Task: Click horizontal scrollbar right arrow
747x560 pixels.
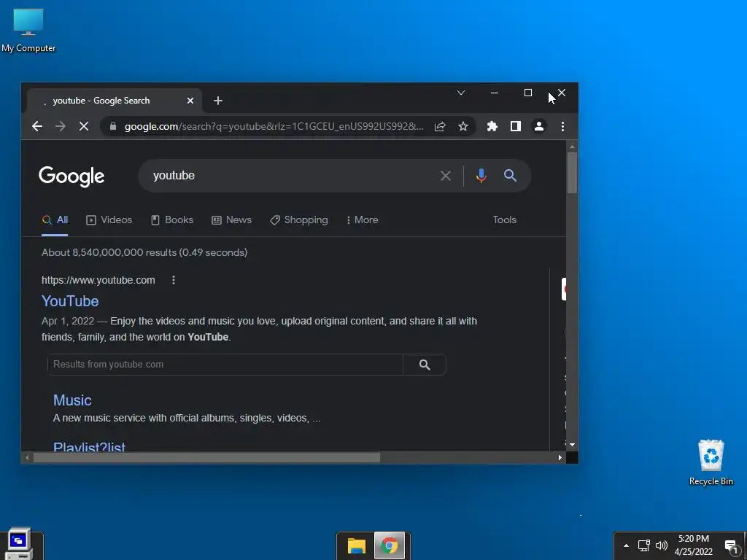Action: click(560, 458)
